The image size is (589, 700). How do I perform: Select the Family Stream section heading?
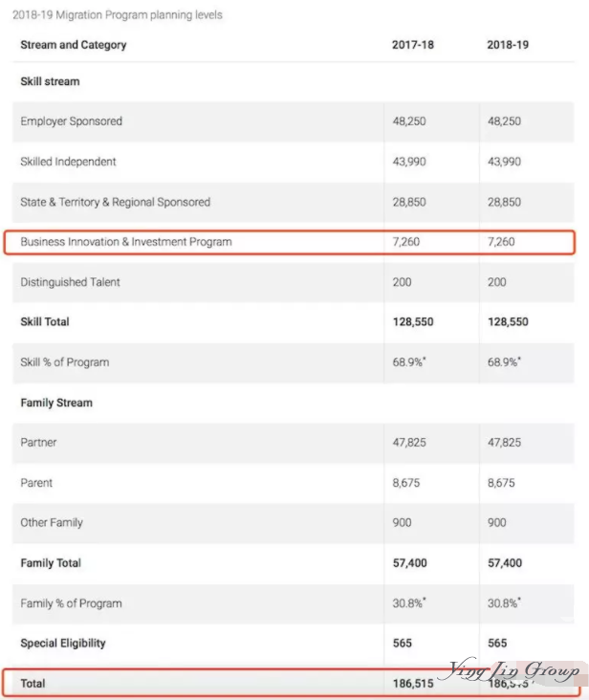coord(56,403)
